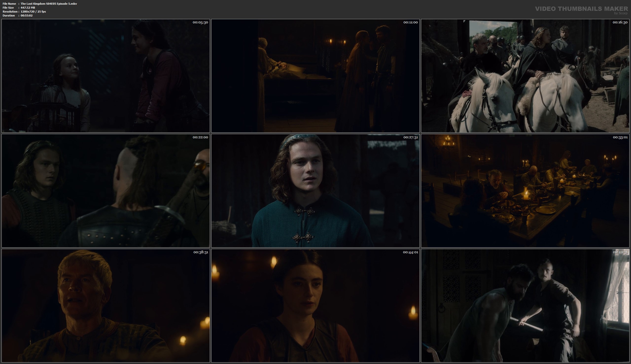Screen dimensions: 631x364
Task: Click the file name 'The Last Kingdom S04E05' text
Action: click(x=49, y=3)
